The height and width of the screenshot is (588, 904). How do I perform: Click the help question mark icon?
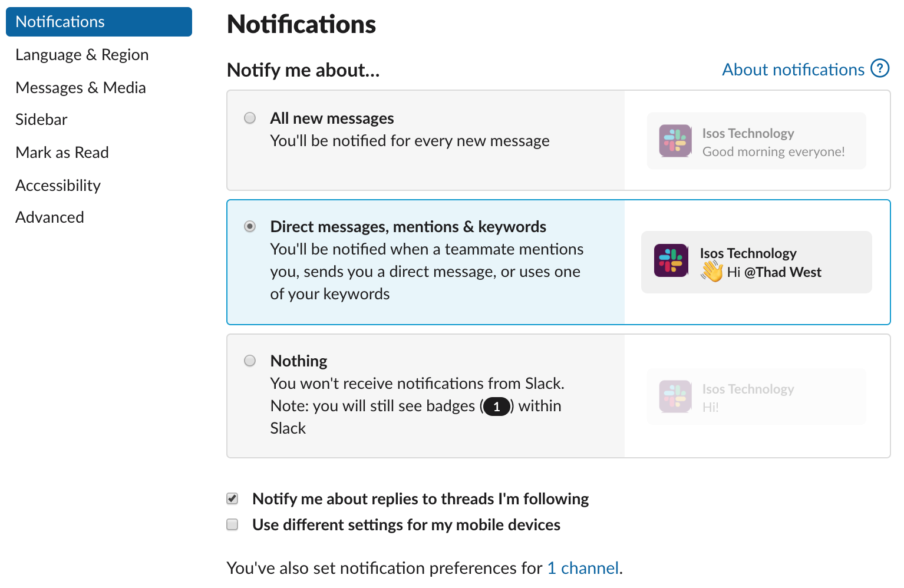[879, 69]
